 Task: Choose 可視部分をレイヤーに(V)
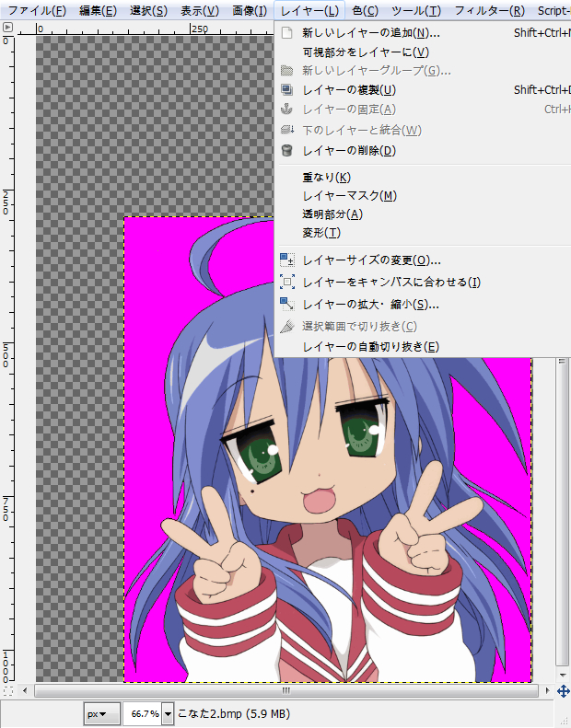(423, 52)
